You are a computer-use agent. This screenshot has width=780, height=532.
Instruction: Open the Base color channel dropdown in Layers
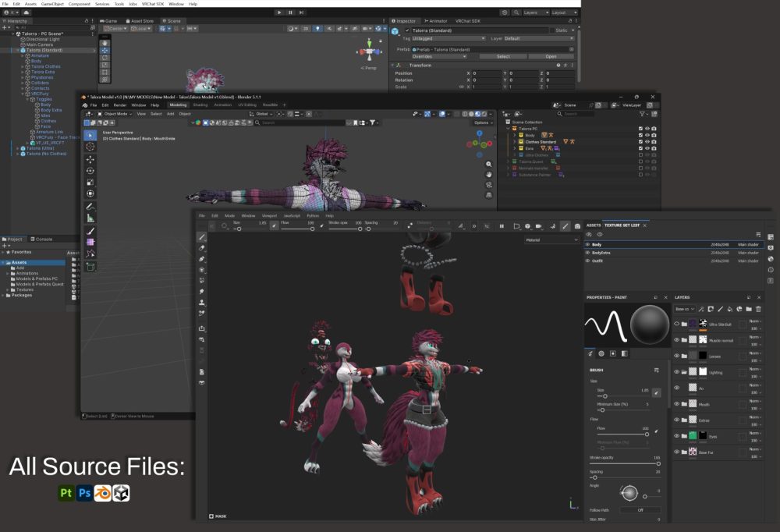(x=685, y=309)
